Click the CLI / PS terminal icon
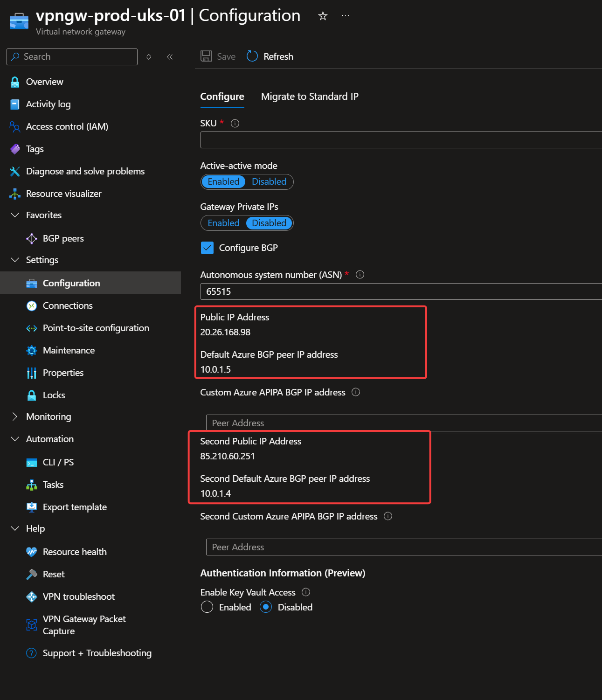602x700 pixels. click(32, 463)
